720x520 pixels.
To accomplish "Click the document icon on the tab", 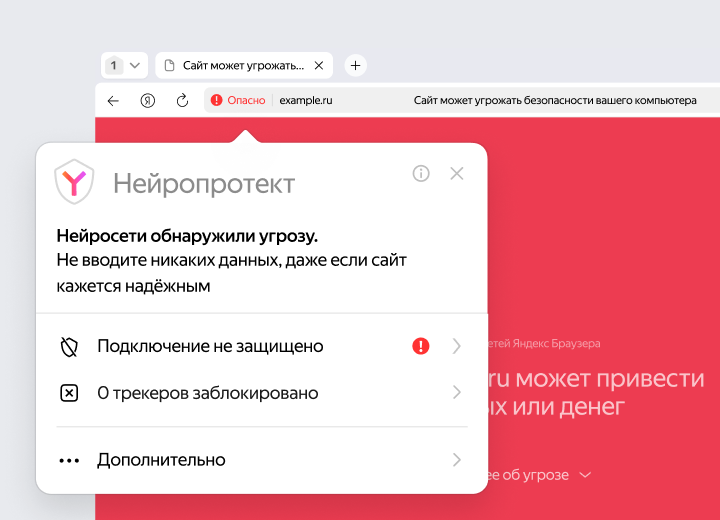I will pos(169,66).
